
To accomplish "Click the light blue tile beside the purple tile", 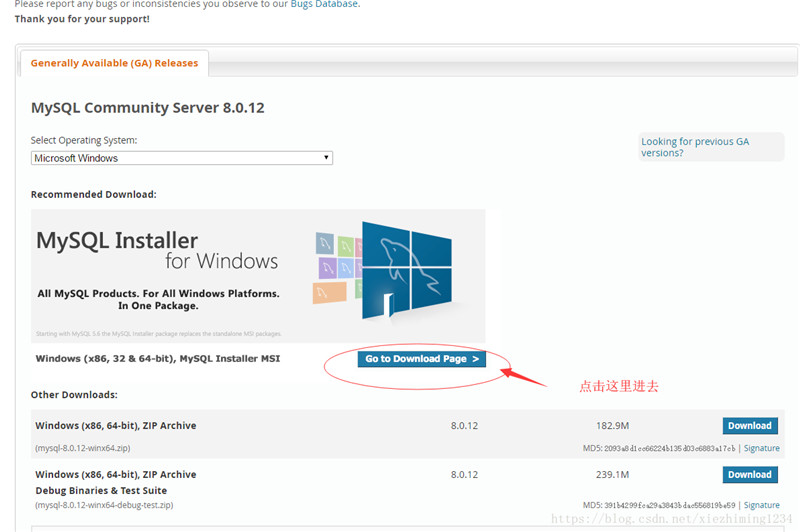I will [x=345, y=270].
